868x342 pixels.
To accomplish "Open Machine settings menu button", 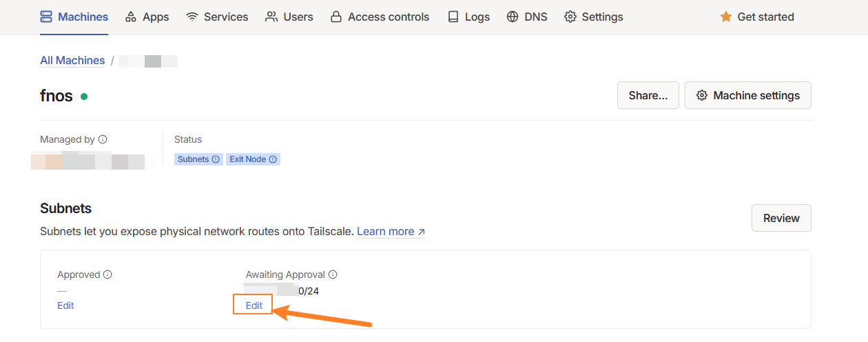I will (x=747, y=96).
